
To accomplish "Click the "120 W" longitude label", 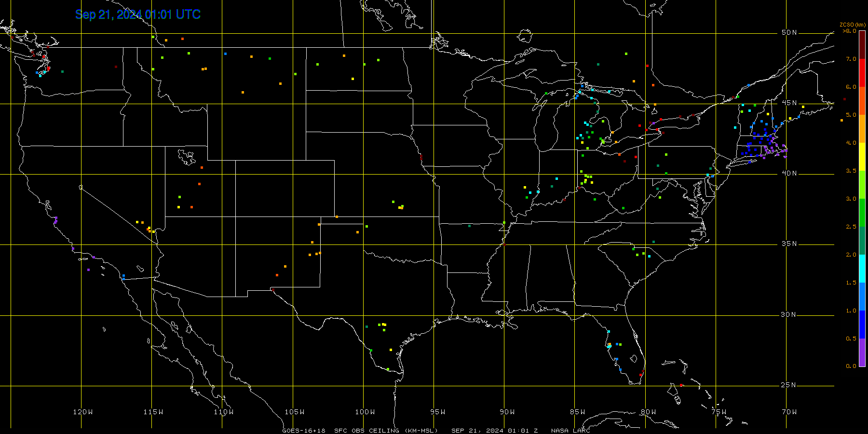I will [82, 412].
